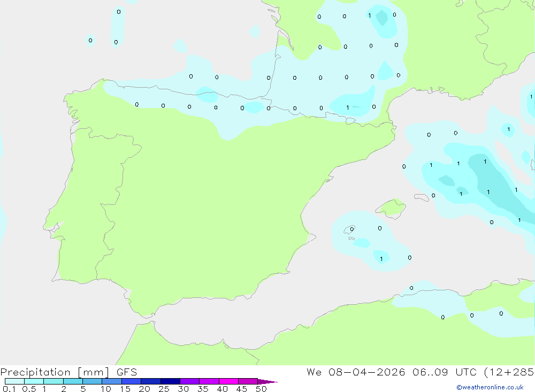
Task: Click the '35' legend scale label
Action: click(x=203, y=389)
